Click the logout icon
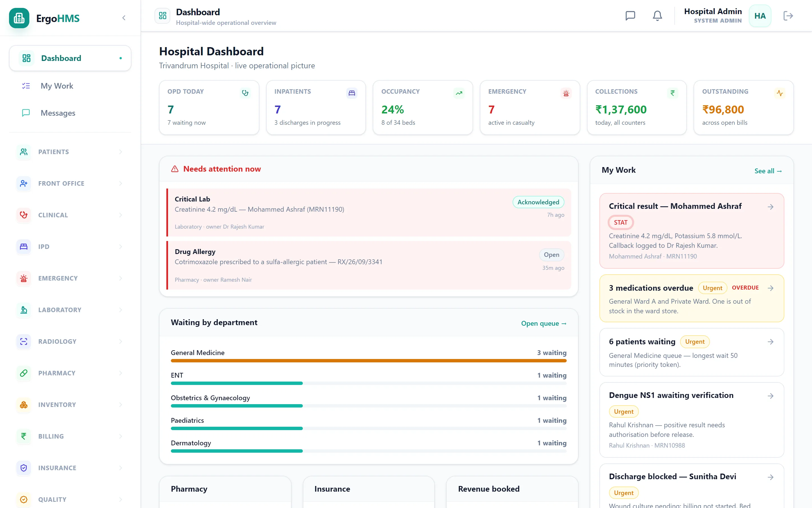Screen dimensions: 812x508 pos(788,16)
